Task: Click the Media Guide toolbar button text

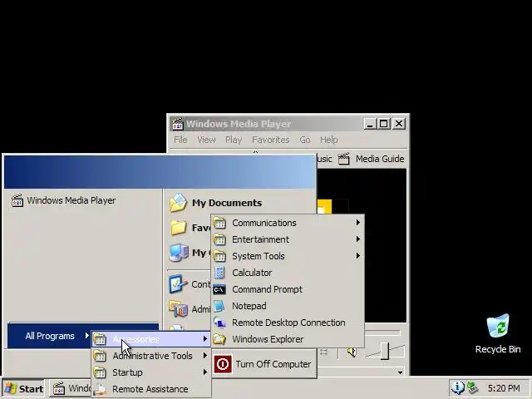Action: [380, 159]
